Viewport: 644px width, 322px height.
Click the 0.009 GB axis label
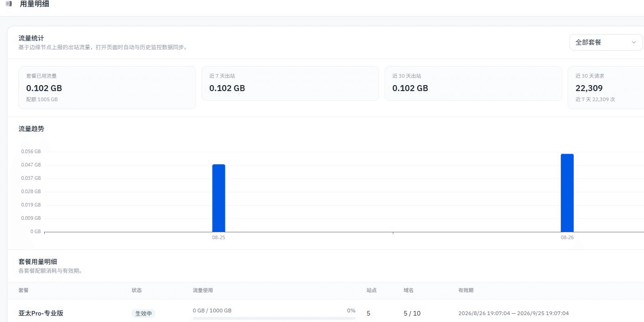[x=31, y=218]
